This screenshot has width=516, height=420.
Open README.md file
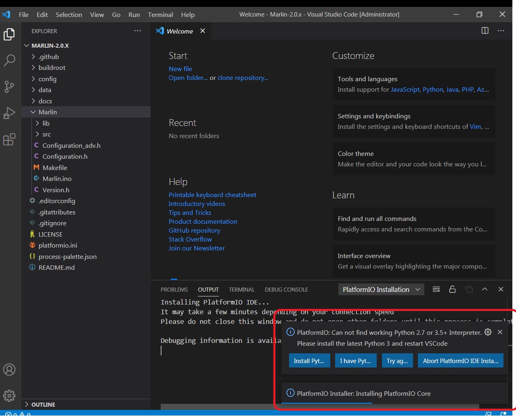coord(57,267)
